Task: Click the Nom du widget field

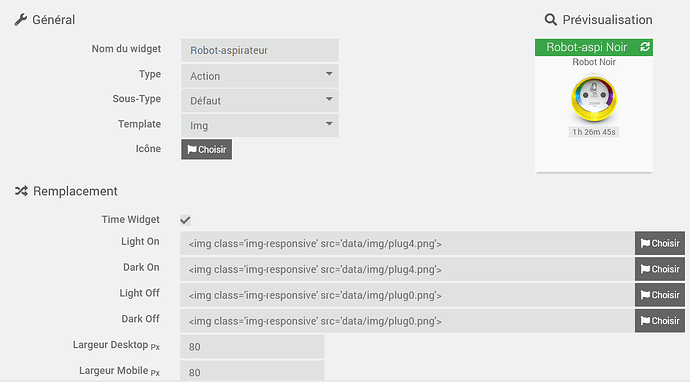Action: click(x=260, y=50)
